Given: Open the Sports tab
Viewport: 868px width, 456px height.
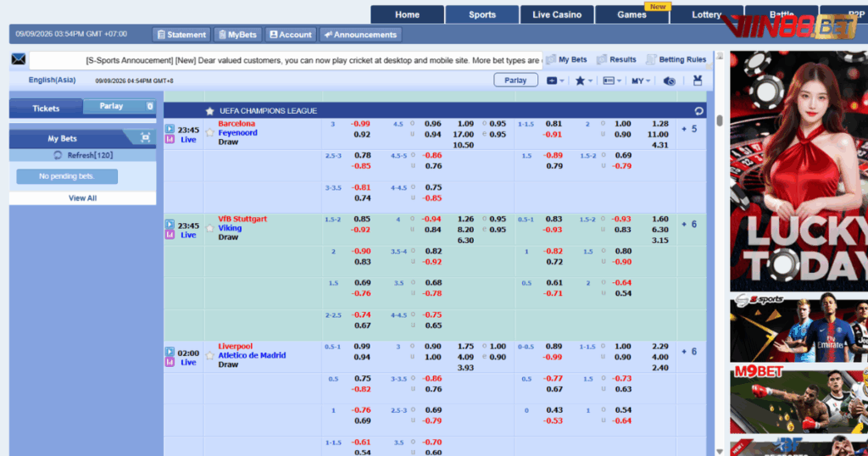Looking at the screenshot, I should point(482,15).
